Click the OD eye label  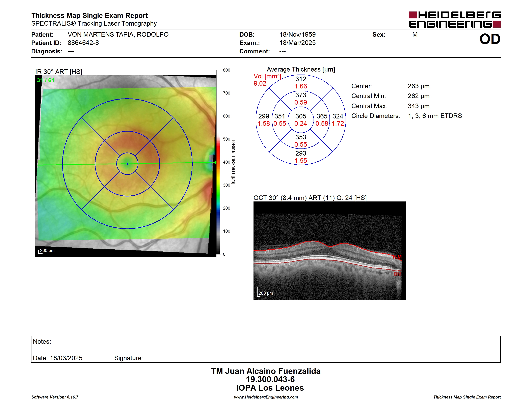(x=490, y=39)
